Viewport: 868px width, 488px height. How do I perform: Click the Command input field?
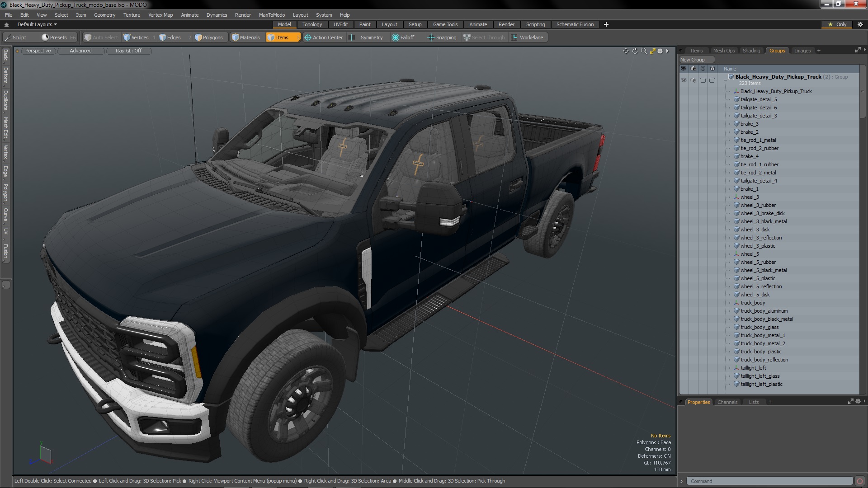click(x=770, y=481)
